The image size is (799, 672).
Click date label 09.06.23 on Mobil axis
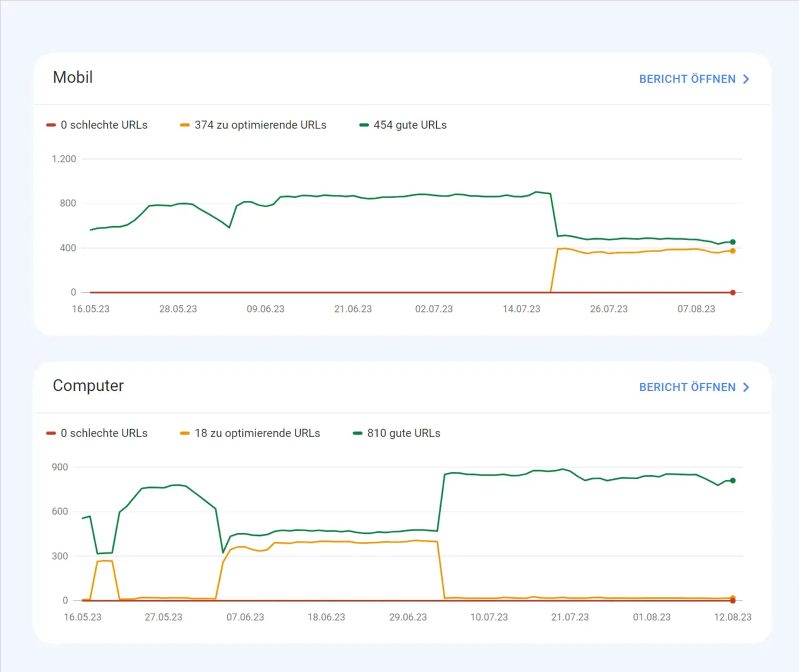click(x=266, y=309)
